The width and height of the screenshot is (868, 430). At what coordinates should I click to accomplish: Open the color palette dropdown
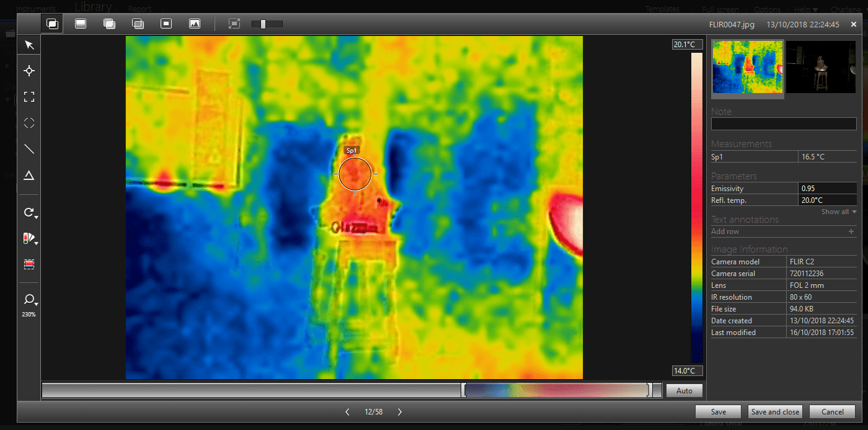[30, 239]
